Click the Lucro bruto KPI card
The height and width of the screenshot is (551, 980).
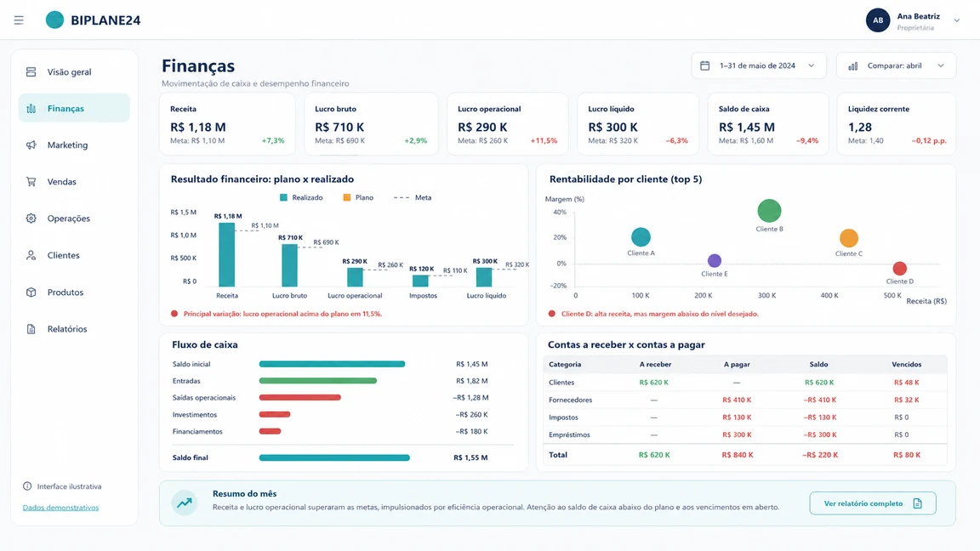point(371,123)
